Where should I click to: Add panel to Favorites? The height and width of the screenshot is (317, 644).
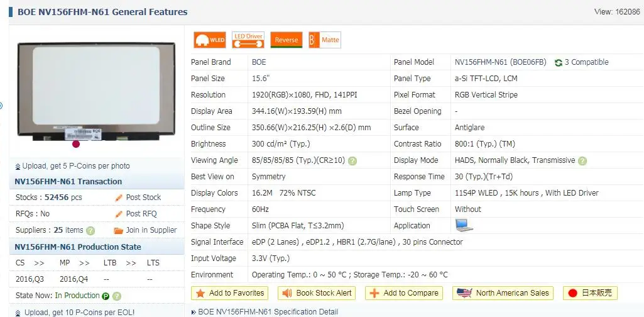point(229,293)
